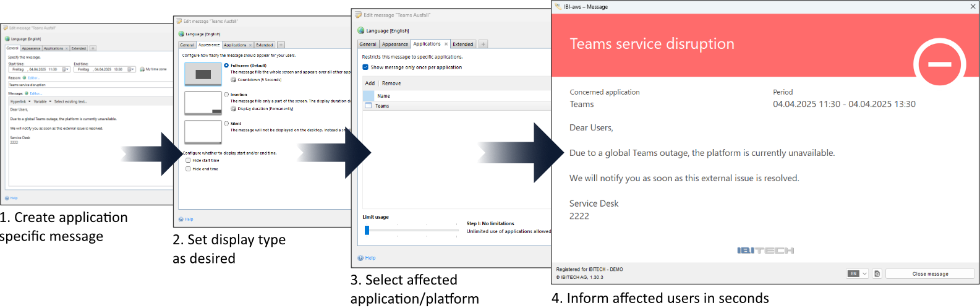Click the Limit usage slider handle
Image resolution: width=980 pixels, height=308 pixels.
(x=367, y=230)
